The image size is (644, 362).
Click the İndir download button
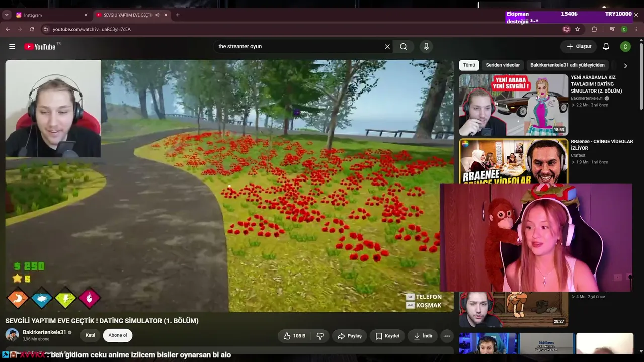click(x=423, y=336)
